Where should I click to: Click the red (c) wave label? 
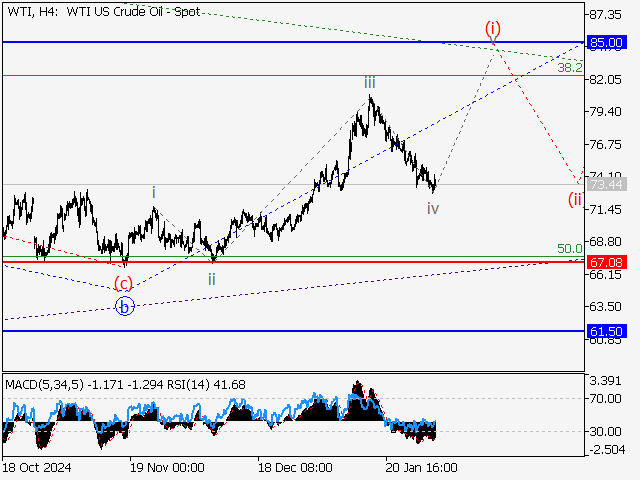(x=123, y=282)
